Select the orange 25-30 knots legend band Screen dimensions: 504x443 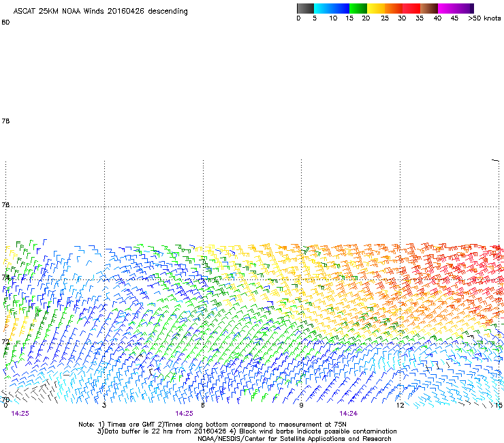click(x=394, y=8)
